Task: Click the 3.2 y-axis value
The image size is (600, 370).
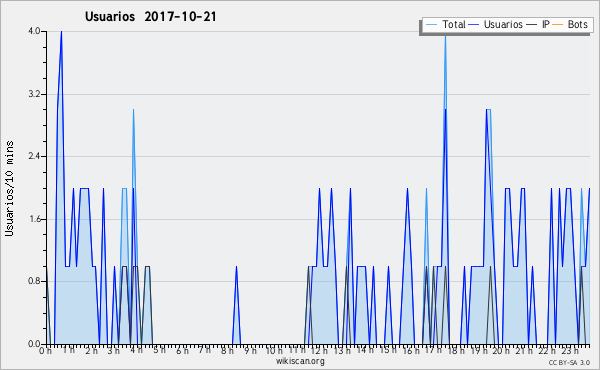Action: click(x=34, y=94)
